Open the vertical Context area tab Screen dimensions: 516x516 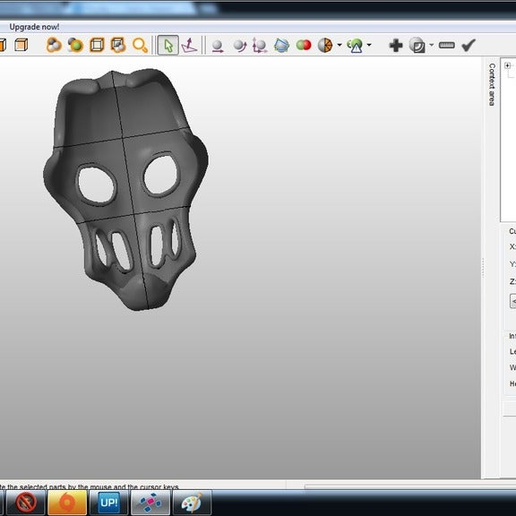click(x=492, y=85)
